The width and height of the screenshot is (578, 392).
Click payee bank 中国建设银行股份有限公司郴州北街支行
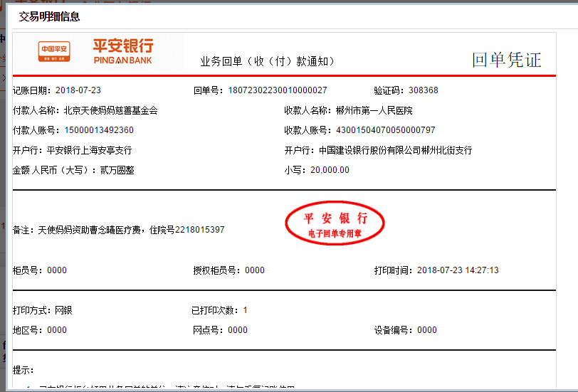[x=396, y=150]
